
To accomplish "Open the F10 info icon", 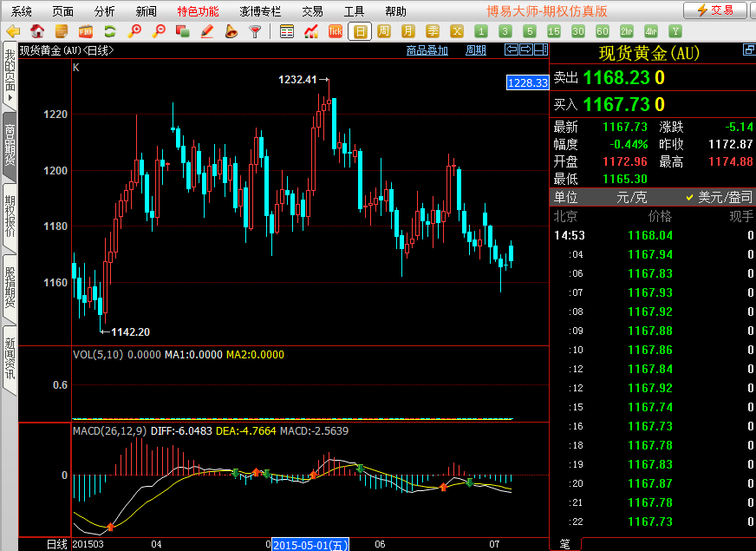I will (86, 31).
